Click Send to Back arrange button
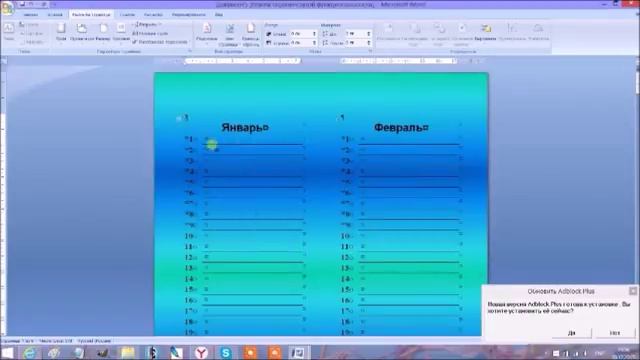640x360 pixels. (439, 34)
